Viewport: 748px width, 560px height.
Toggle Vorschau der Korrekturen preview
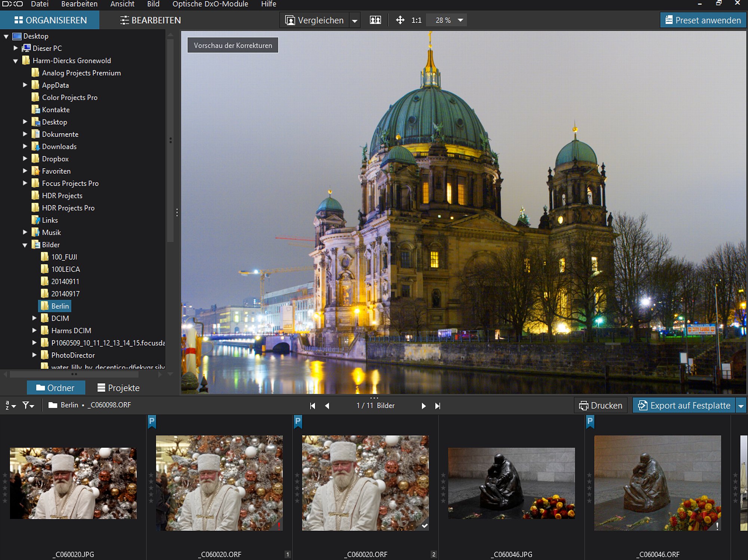[233, 45]
